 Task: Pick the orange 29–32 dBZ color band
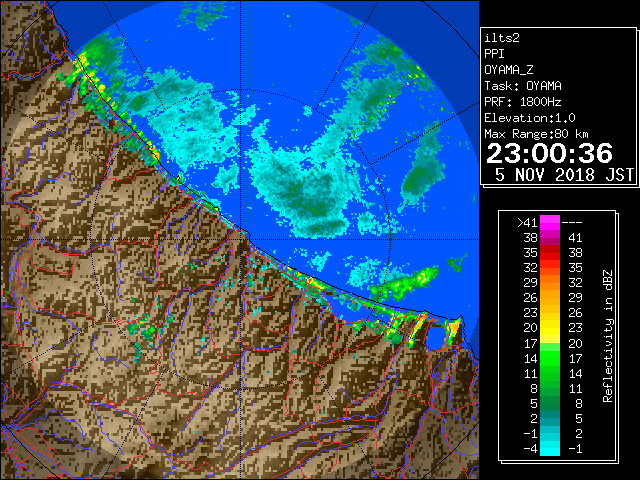(550, 283)
